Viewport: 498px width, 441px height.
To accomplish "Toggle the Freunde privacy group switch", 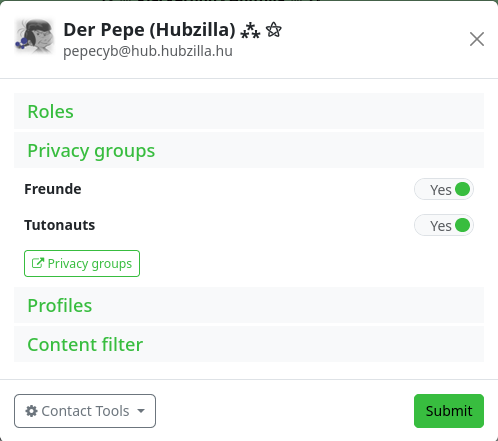I will [x=444, y=189].
